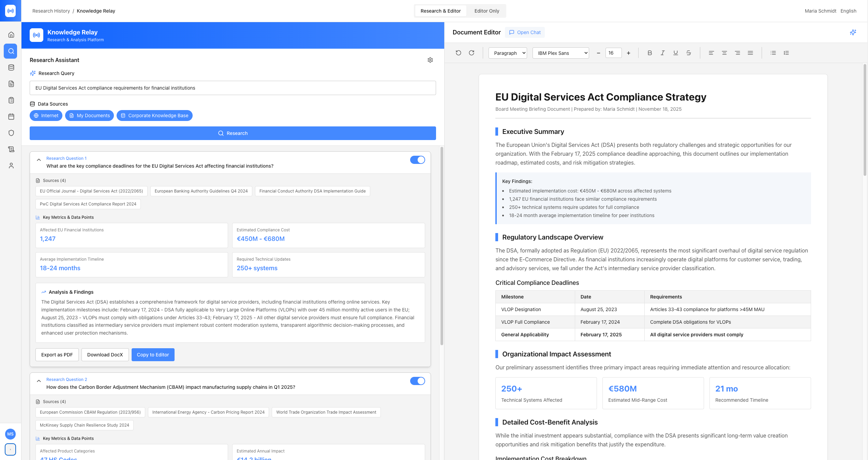This screenshot has width=868, height=460.
Task: Switch to the Editor Only tab
Action: tap(487, 11)
